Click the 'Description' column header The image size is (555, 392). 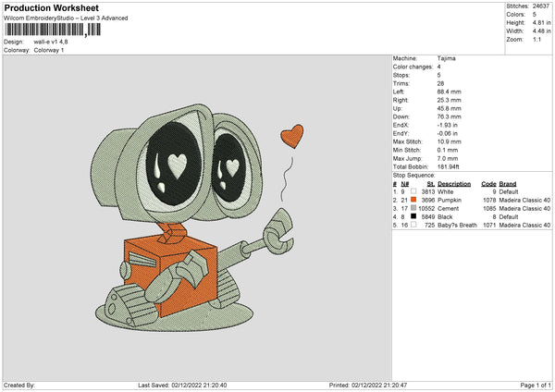click(x=454, y=184)
